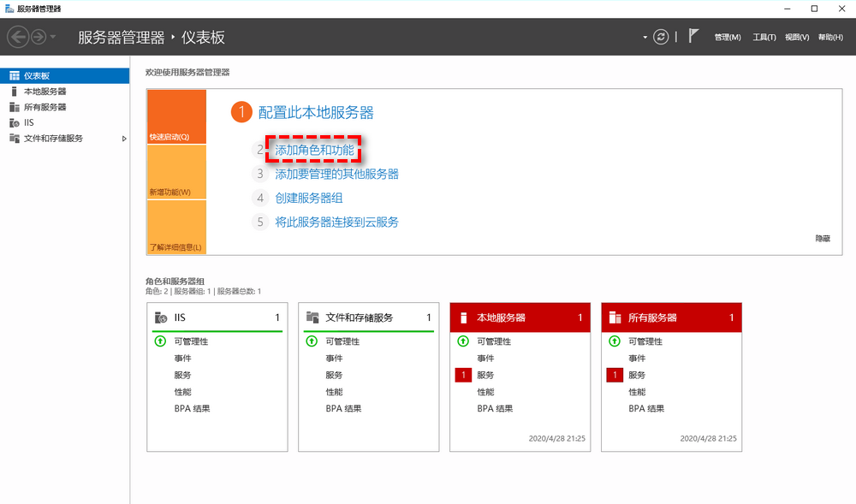Open the 管理(M) menu
Screen dimensions: 856x504
point(727,37)
